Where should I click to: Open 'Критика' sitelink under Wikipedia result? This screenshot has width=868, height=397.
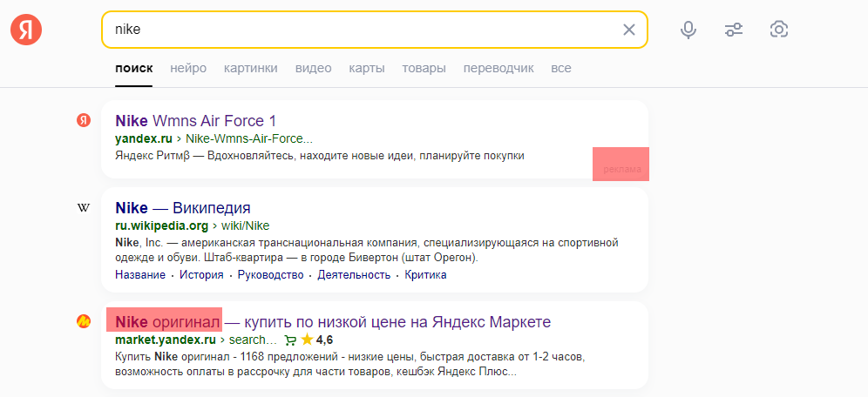tap(425, 275)
